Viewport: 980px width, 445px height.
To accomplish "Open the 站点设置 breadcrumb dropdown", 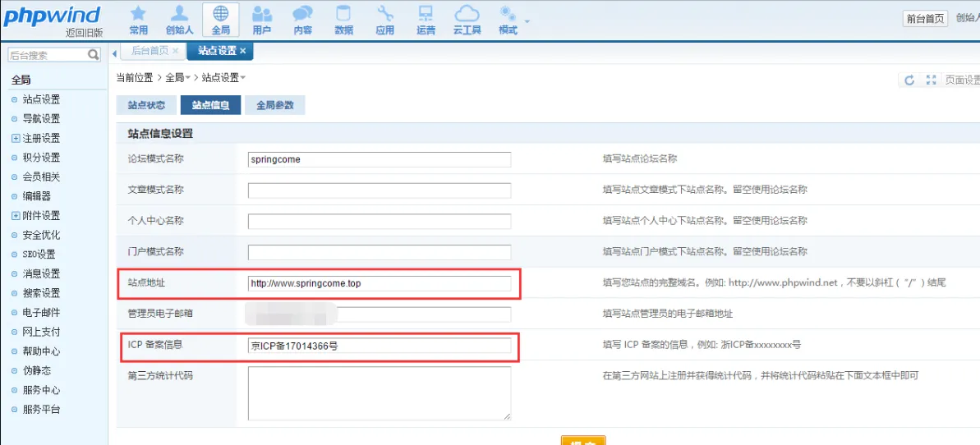I will [243, 78].
